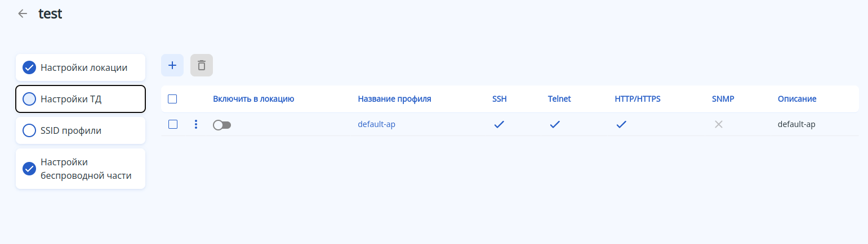Image resolution: width=868 pixels, height=244 pixels.
Task: Click the back arrow next to test
Action: [23, 14]
